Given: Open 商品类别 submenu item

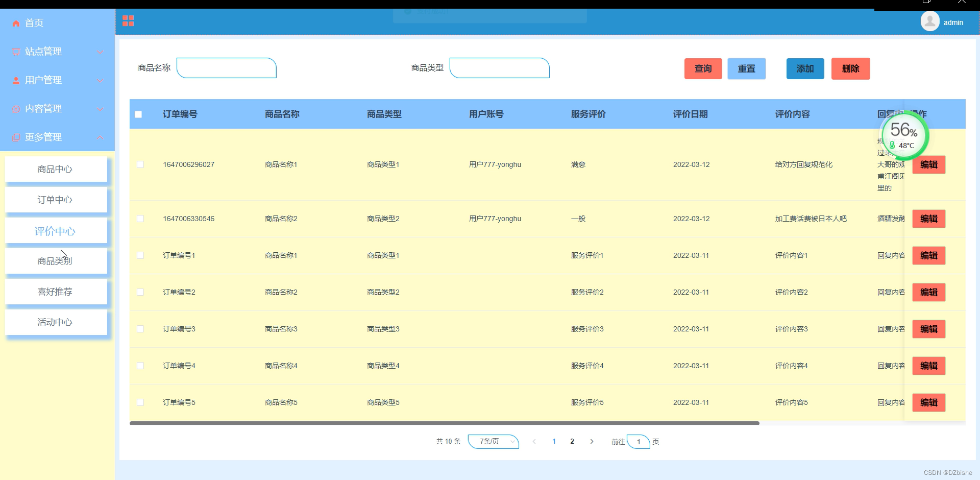Looking at the screenshot, I should click(56, 261).
